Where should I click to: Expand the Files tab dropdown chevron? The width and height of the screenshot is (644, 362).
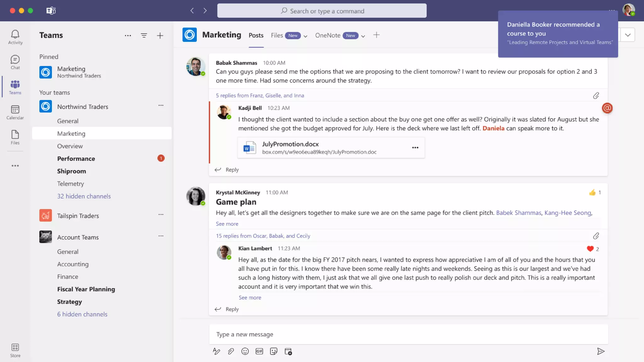coord(305,36)
